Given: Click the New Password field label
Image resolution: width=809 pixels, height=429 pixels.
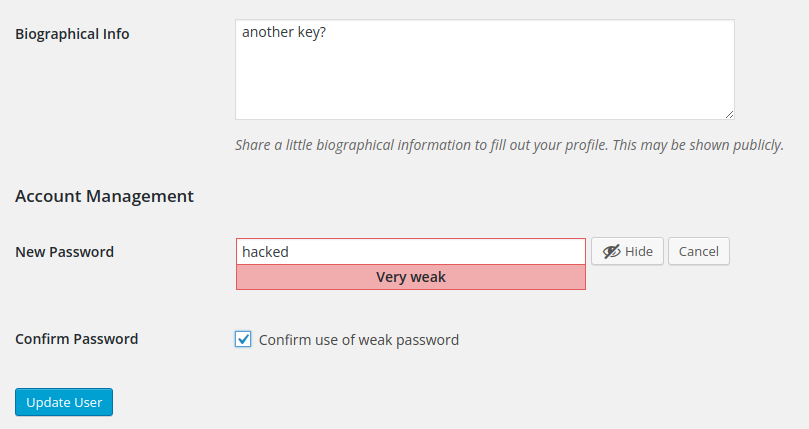Looking at the screenshot, I should [64, 252].
